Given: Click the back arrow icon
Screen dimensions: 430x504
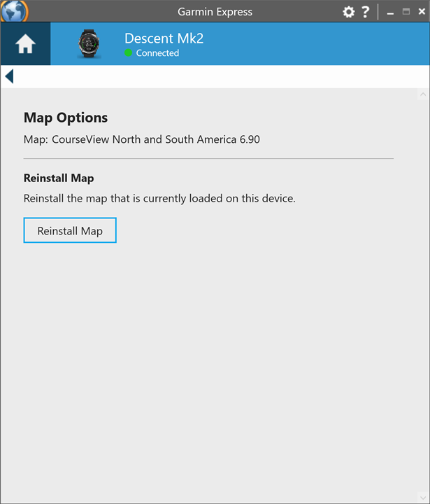Looking at the screenshot, I should 9,76.
